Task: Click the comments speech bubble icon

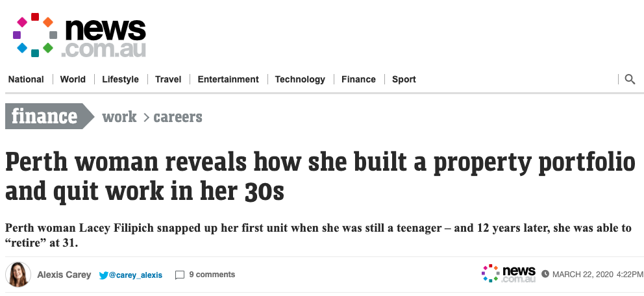Action: tap(179, 275)
